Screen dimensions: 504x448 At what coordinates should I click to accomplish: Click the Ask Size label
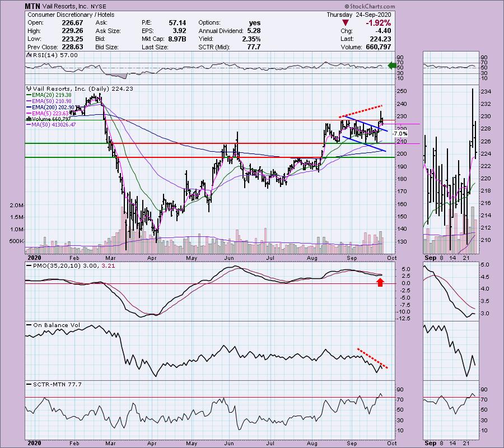(x=108, y=31)
